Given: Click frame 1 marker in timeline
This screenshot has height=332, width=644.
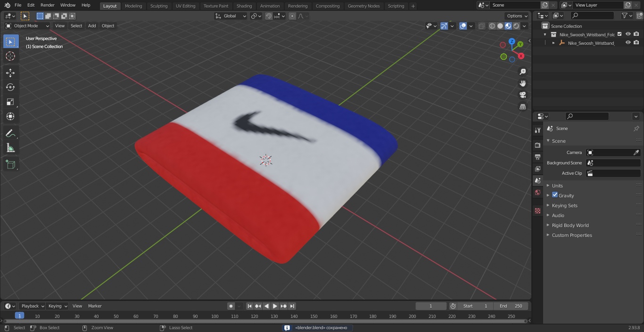Looking at the screenshot, I should click(x=19, y=316).
